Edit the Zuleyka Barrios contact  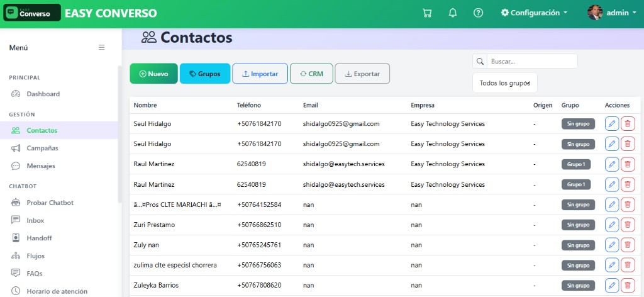(612, 285)
